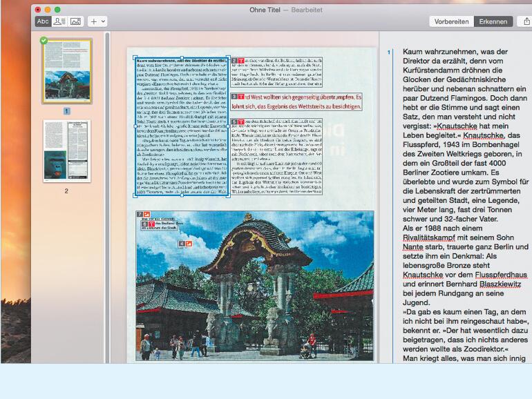Select the Abc text recognition mode
Image resolution: width=532 pixels, height=399 pixels.
43,21
